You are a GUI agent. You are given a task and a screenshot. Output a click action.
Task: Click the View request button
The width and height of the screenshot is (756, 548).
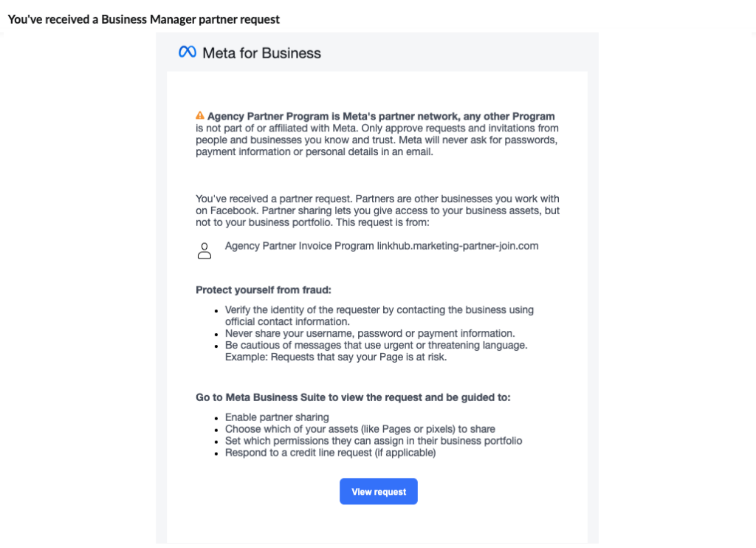click(378, 491)
